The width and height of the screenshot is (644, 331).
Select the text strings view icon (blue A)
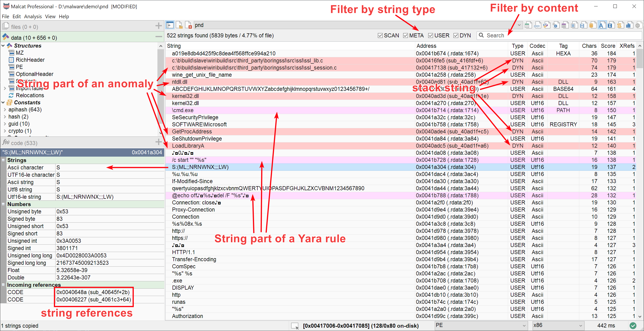pyautogui.click(x=602, y=25)
